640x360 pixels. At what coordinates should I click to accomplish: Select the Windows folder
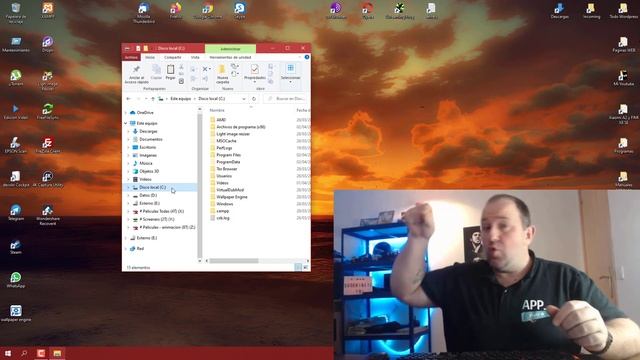pos(224,204)
